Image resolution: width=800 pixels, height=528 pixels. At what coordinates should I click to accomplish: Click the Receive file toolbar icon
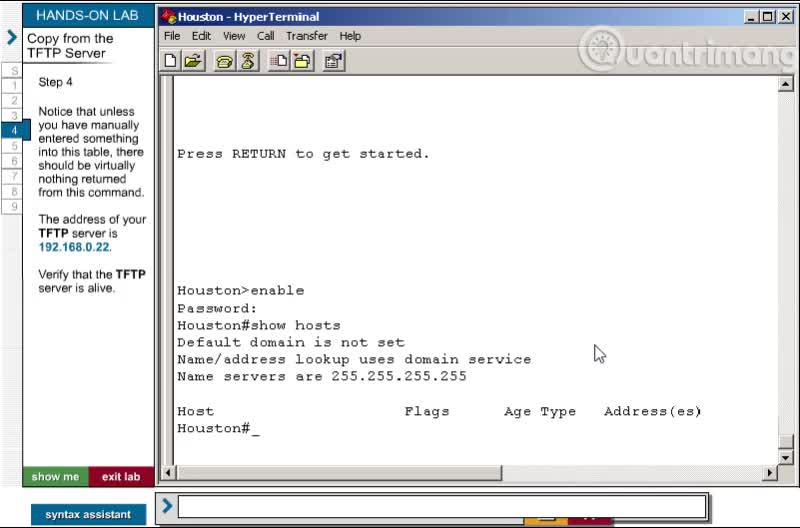point(302,61)
